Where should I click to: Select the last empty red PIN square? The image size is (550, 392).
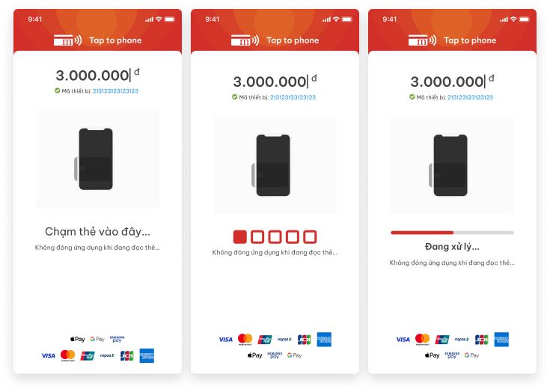click(310, 236)
